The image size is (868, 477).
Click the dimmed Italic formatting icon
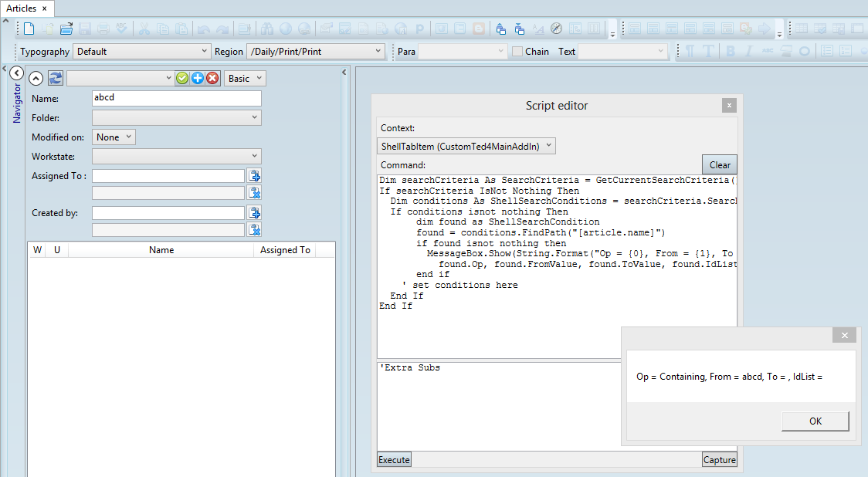pos(748,52)
